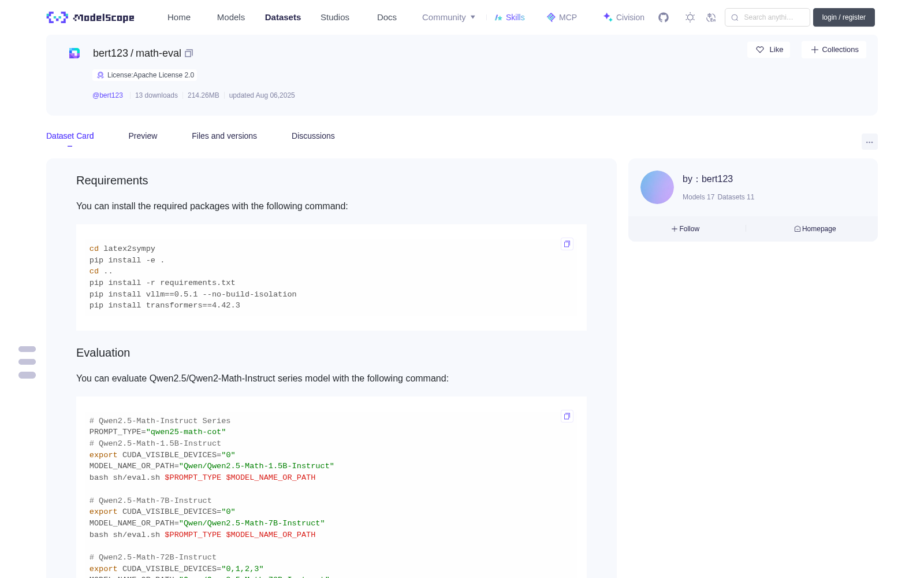924x578 pixels.
Task: Click the 'pip install vllm==0.5.1' line
Action: (x=193, y=294)
